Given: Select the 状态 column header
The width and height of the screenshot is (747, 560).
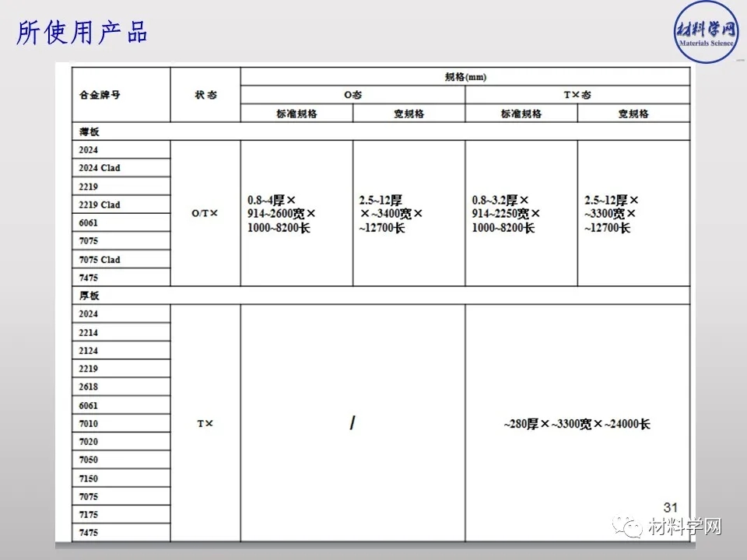Looking at the screenshot, I should (x=205, y=95).
